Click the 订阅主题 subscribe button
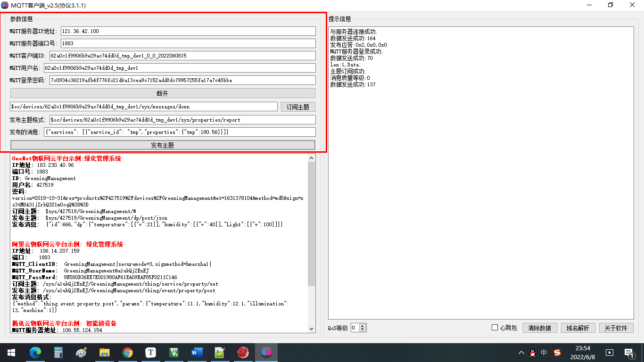The image size is (644, 362). click(x=298, y=107)
